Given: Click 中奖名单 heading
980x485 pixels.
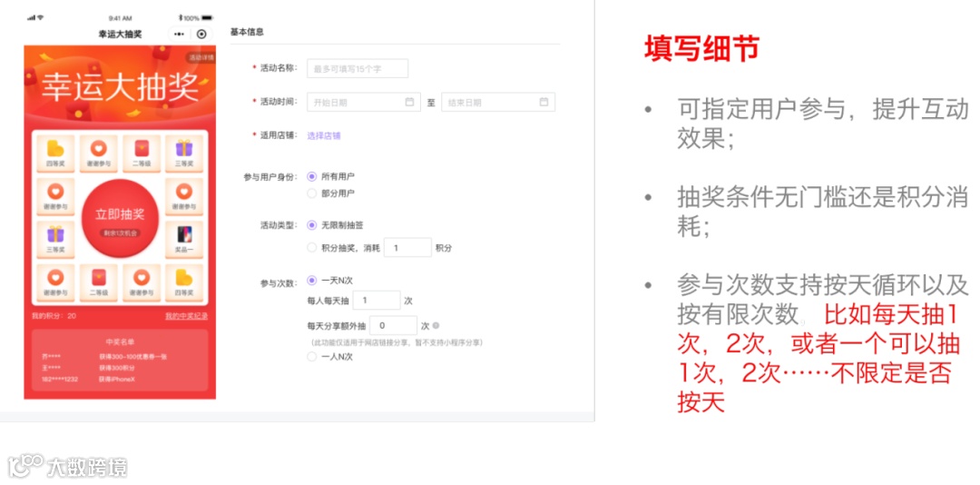Looking at the screenshot, I should [x=120, y=342].
